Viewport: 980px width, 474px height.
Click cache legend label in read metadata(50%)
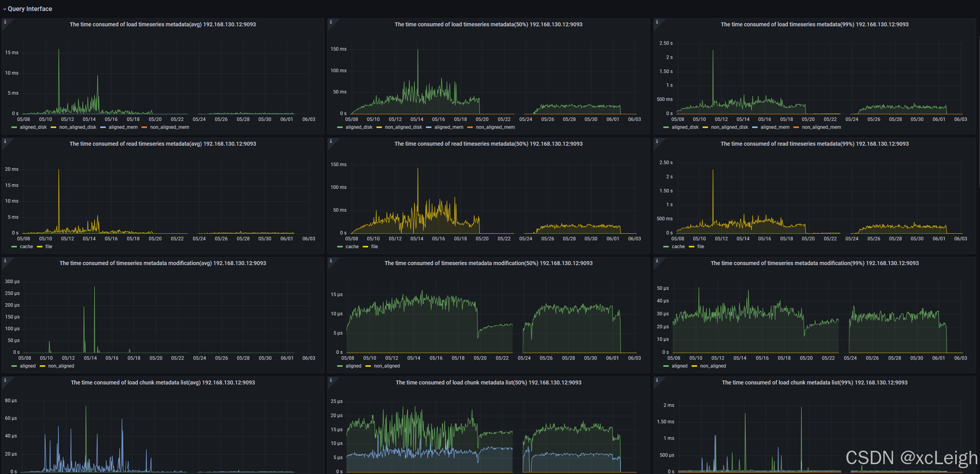(x=352, y=247)
